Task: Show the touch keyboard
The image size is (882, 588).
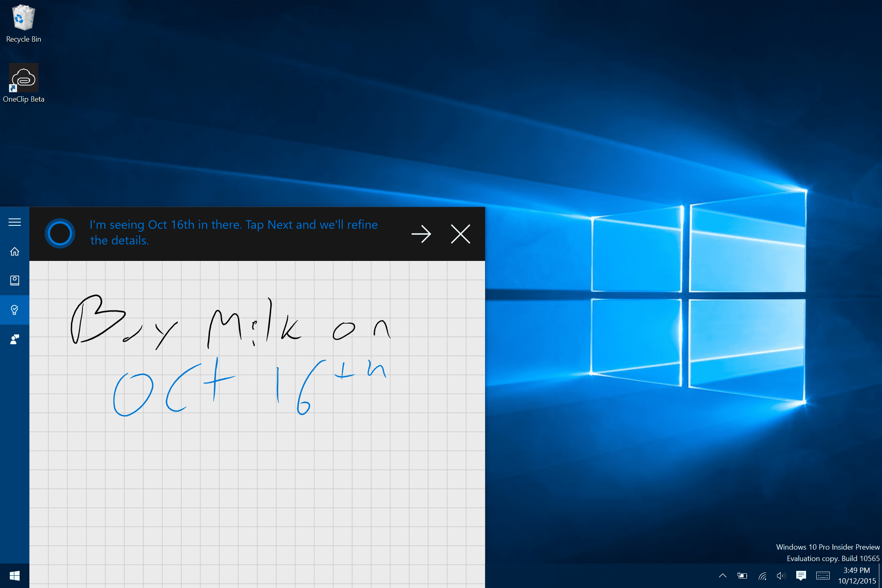Action: click(822, 576)
